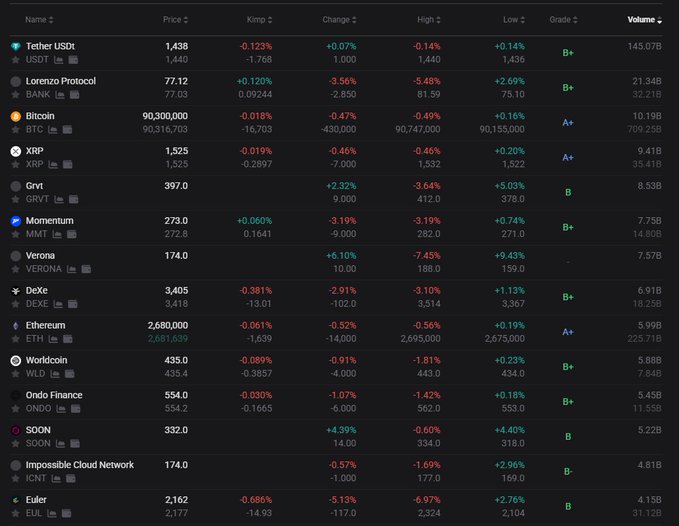Sort by the Low column header
This screenshot has width=679, height=526.
(514, 19)
